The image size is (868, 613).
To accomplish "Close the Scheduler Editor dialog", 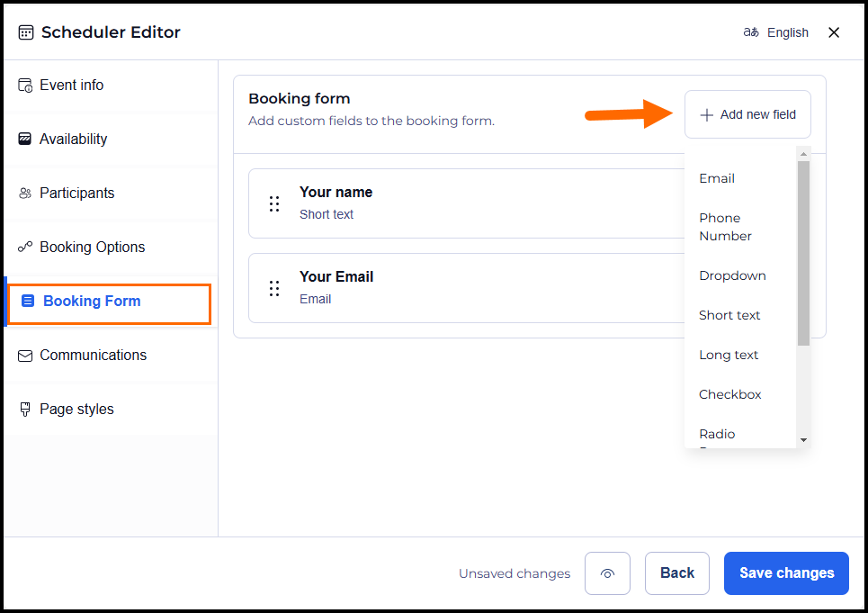I will pyautogui.click(x=834, y=32).
